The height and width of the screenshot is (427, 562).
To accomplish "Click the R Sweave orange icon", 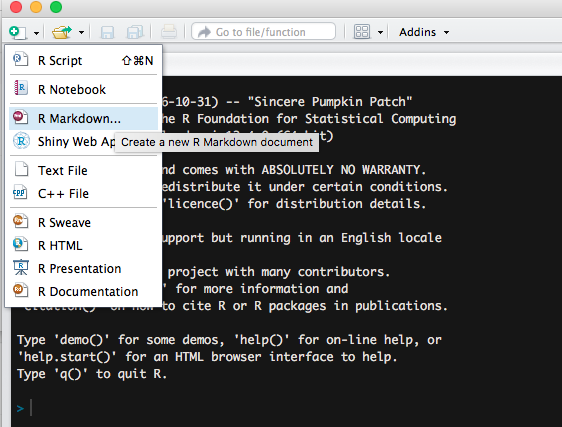I will point(20,220).
